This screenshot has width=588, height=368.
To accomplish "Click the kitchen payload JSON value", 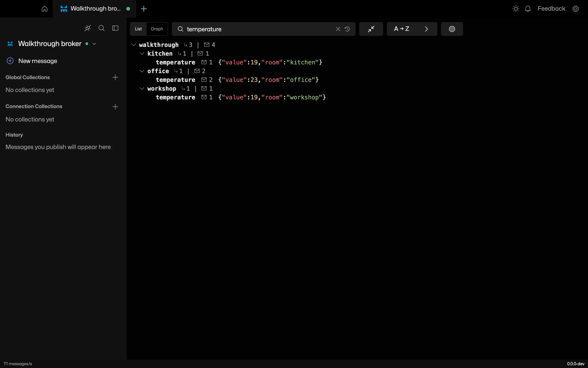I will 270,62.
